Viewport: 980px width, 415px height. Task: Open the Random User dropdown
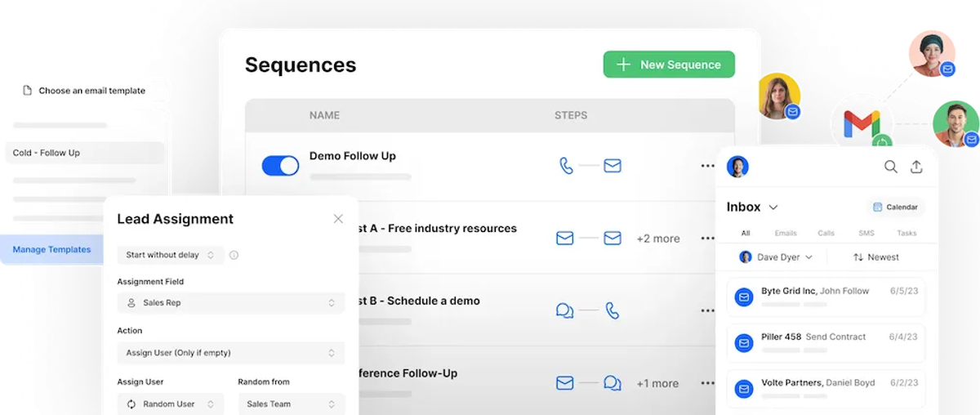(x=171, y=404)
